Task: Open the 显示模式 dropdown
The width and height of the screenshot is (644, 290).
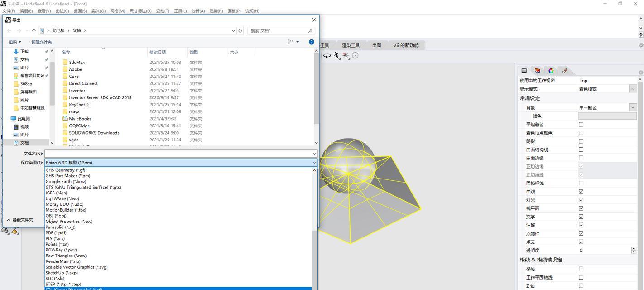Action: click(x=633, y=89)
